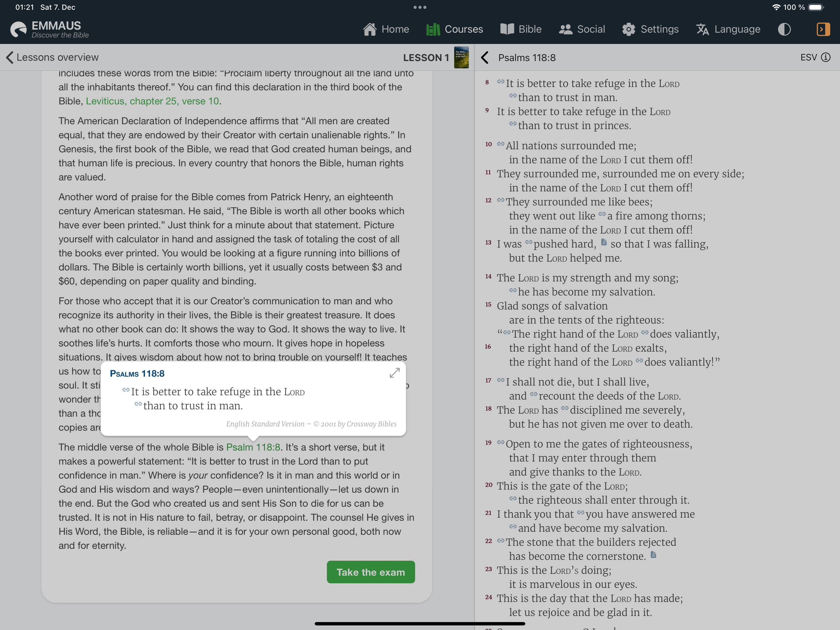Screen dimensions: 840x630
Task: Open the Bible tab
Action: (521, 29)
